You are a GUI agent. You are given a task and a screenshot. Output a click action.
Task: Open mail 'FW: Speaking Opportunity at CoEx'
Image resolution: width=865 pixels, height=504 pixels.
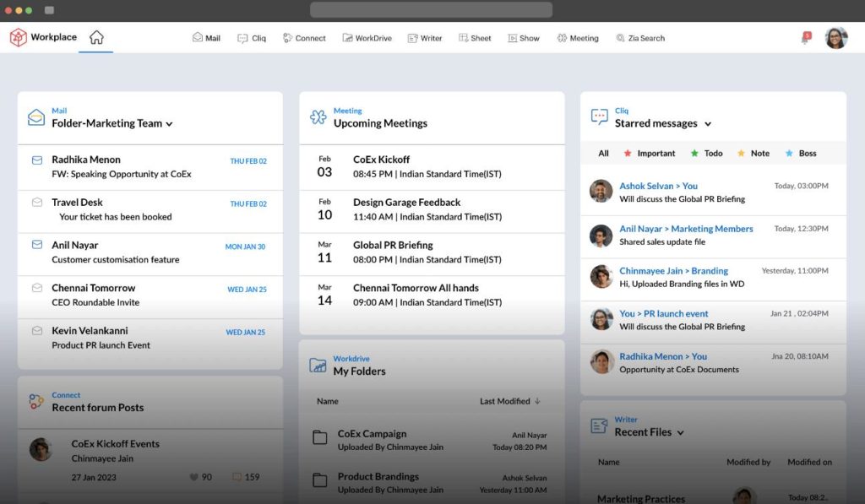[x=122, y=174]
